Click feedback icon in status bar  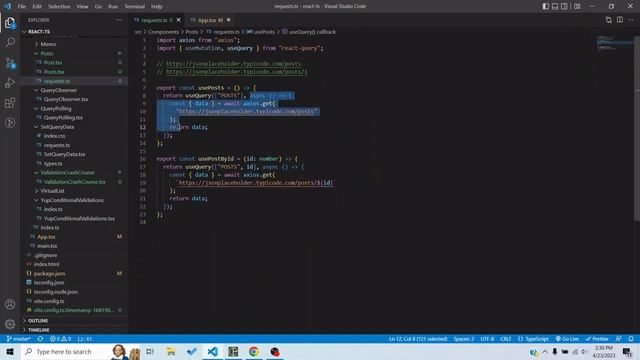tap(619, 339)
